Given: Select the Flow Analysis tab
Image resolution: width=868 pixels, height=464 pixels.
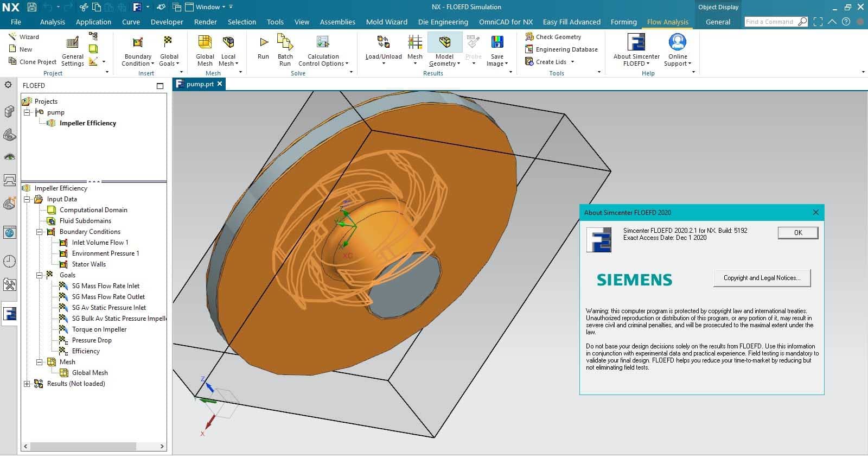Looking at the screenshot, I should point(668,22).
